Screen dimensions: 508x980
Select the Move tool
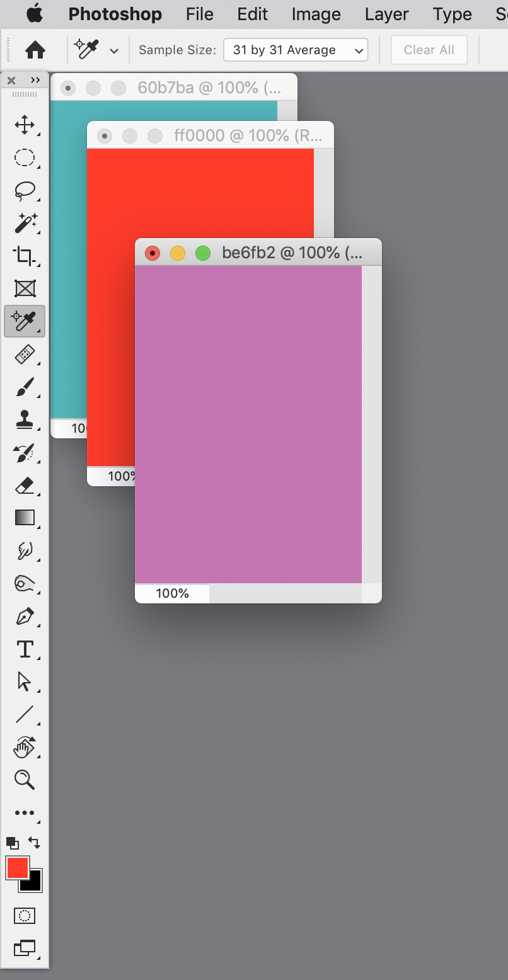[x=25, y=125]
